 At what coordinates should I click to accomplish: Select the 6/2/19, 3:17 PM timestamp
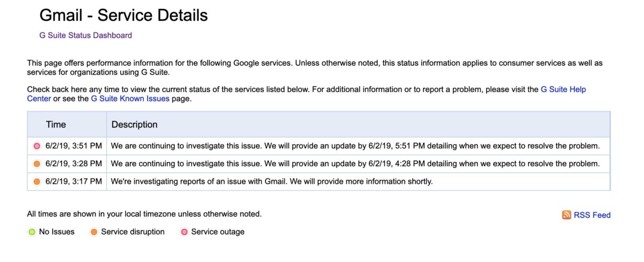(74, 182)
